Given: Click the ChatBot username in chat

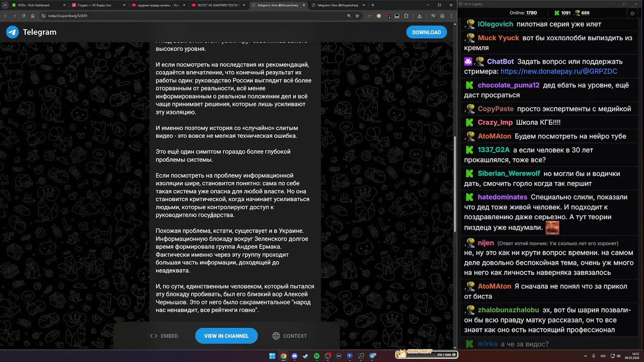Looking at the screenshot, I should point(500,61).
